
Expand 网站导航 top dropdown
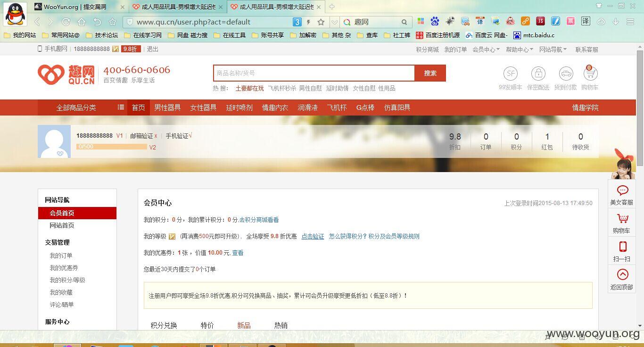553,50
